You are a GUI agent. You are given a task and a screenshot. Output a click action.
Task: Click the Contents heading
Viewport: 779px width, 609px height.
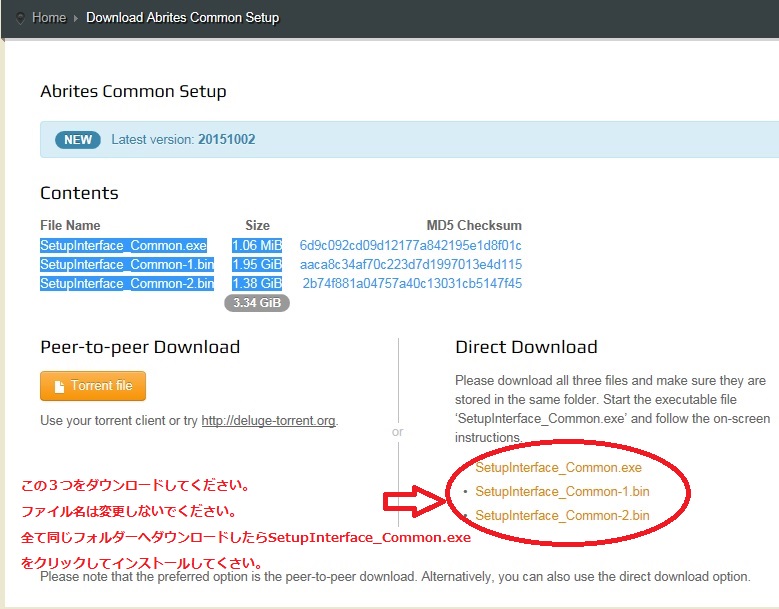pyautogui.click(x=79, y=193)
